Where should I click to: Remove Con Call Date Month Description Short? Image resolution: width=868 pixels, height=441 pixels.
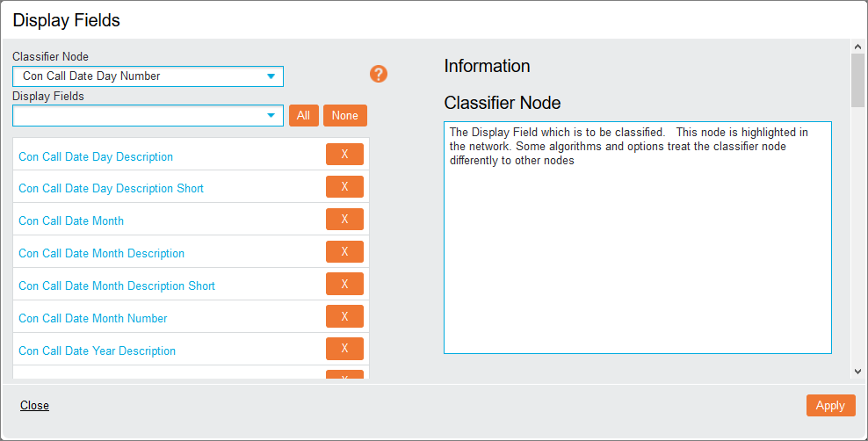tap(344, 285)
